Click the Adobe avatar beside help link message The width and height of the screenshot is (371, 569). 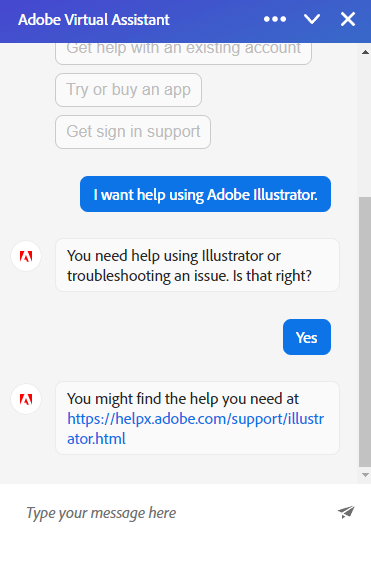(26, 399)
